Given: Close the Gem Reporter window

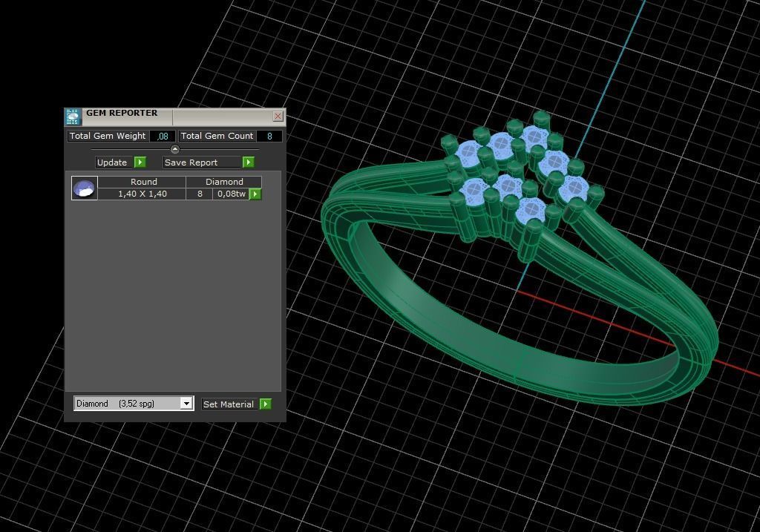Looking at the screenshot, I should point(278,116).
